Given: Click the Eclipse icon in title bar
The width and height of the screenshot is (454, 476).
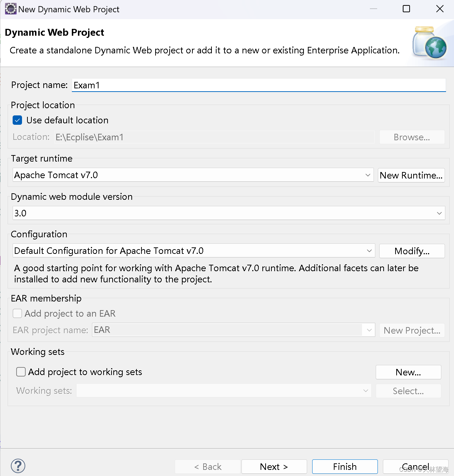Looking at the screenshot, I should point(10,9).
